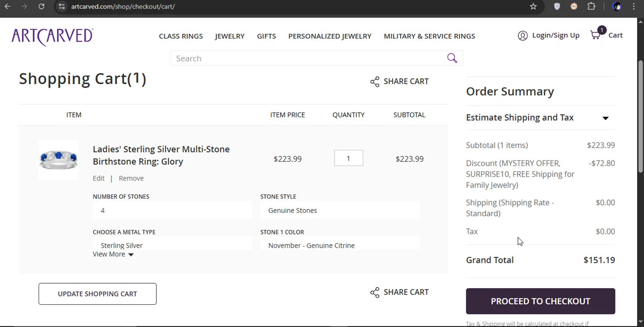The height and width of the screenshot is (327, 644).
Task: Click the quantity input box
Action: [x=349, y=158]
